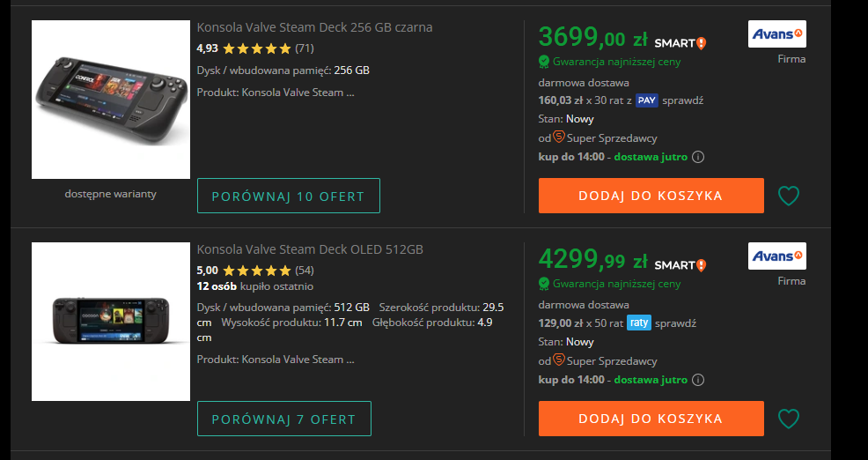The height and width of the screenshot is (460, 868).
Task: Add the 3699,00 zł Steam Deck to cart
Action: 651,196
